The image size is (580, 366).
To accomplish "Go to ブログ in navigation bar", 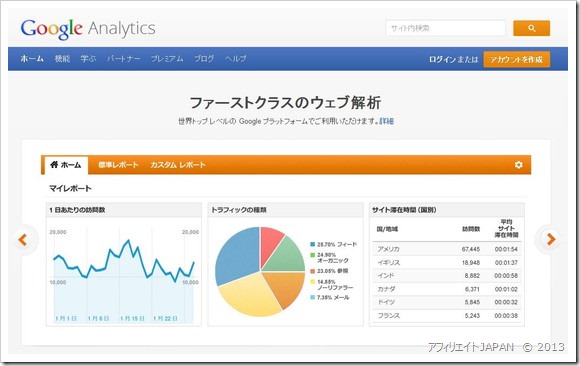I will point(204,59).
